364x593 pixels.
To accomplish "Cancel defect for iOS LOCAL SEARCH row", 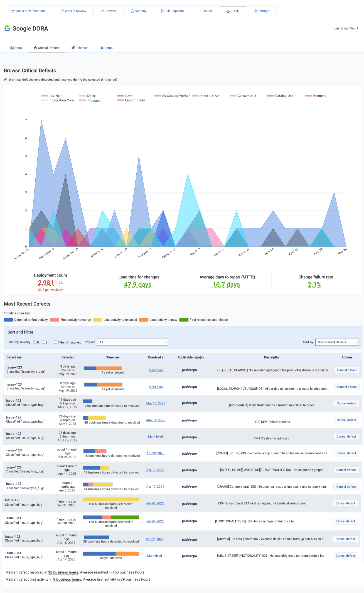I will coord(347,370).
